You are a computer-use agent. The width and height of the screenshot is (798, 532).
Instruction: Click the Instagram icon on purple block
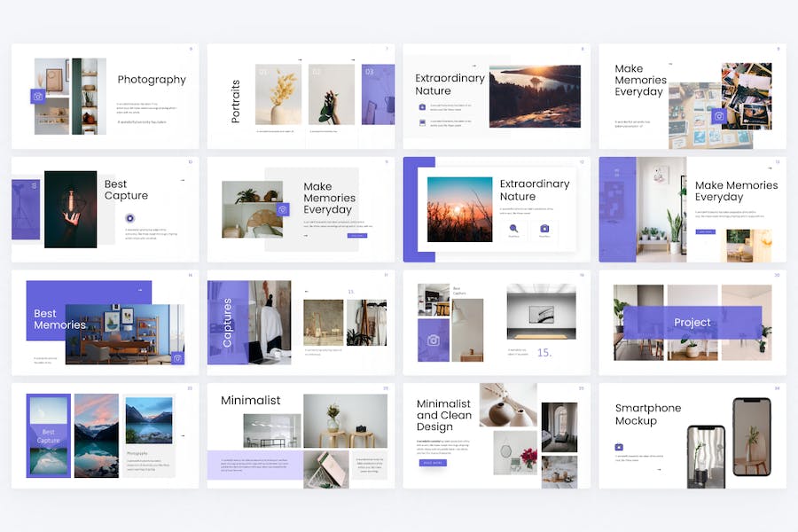pyautogui.click(x=434, y=340)
